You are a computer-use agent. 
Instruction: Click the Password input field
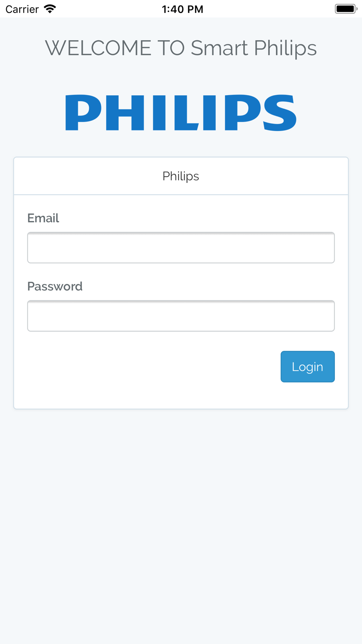tap(181, 316)
